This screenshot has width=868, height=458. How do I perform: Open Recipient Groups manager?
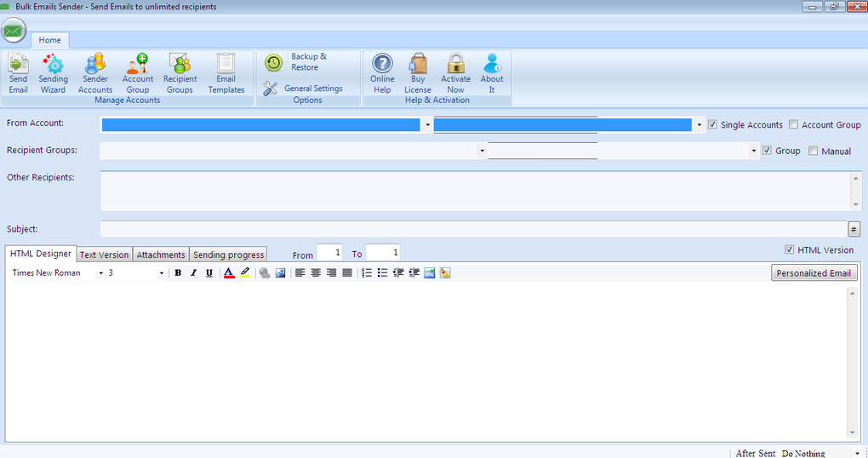[x=180, y=73]
